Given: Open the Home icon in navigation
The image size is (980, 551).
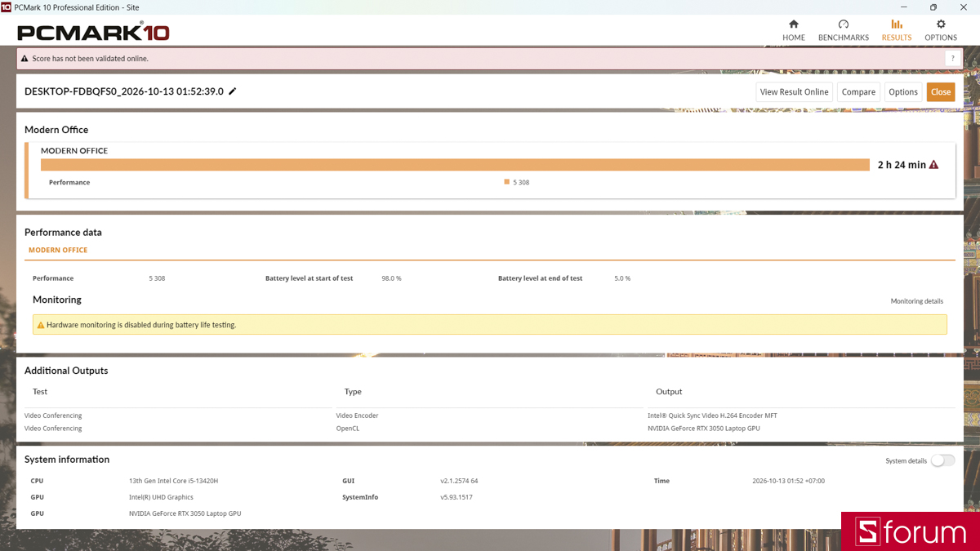Looking at the screenshot, I should (794, 24).
